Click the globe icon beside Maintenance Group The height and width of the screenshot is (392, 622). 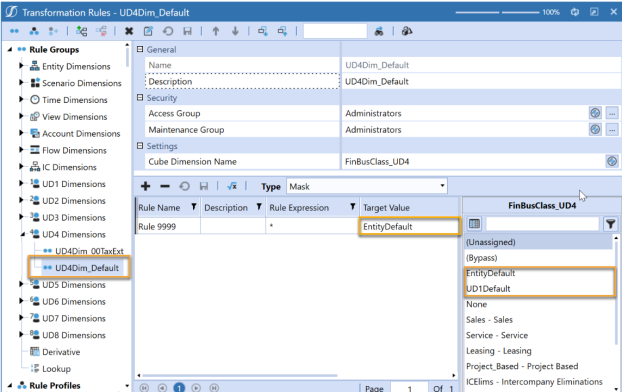coord(595,129)
